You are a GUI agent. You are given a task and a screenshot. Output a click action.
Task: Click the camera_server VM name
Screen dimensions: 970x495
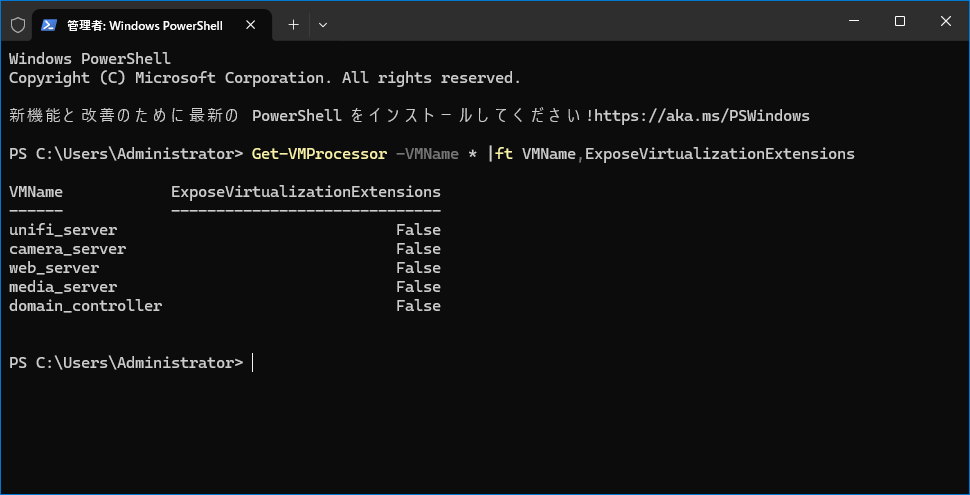click(67, 249)
